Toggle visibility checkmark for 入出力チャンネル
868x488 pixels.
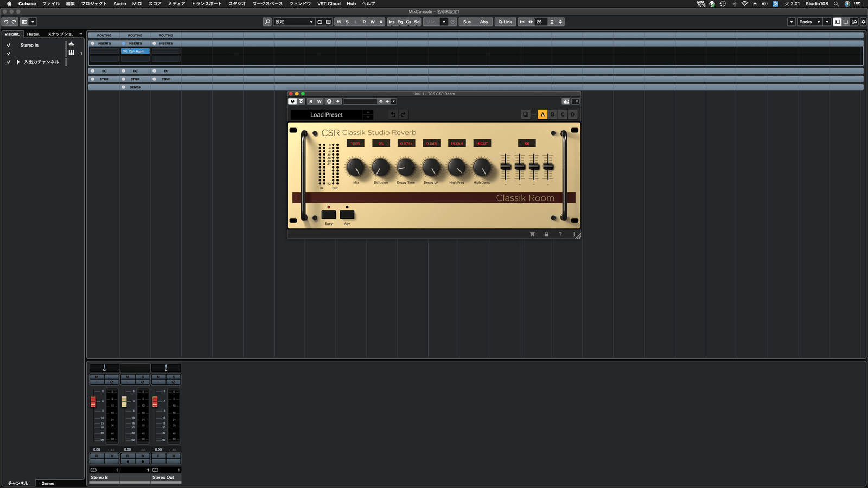[x=9, y=62]
